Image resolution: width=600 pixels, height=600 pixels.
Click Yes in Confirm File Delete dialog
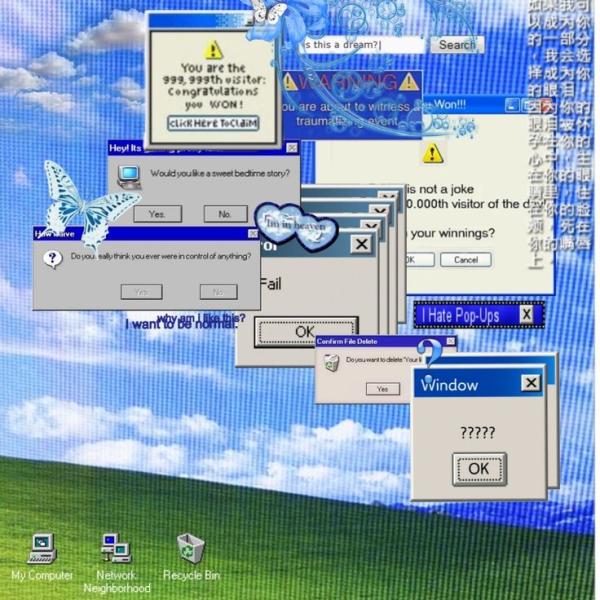point(383,389)
